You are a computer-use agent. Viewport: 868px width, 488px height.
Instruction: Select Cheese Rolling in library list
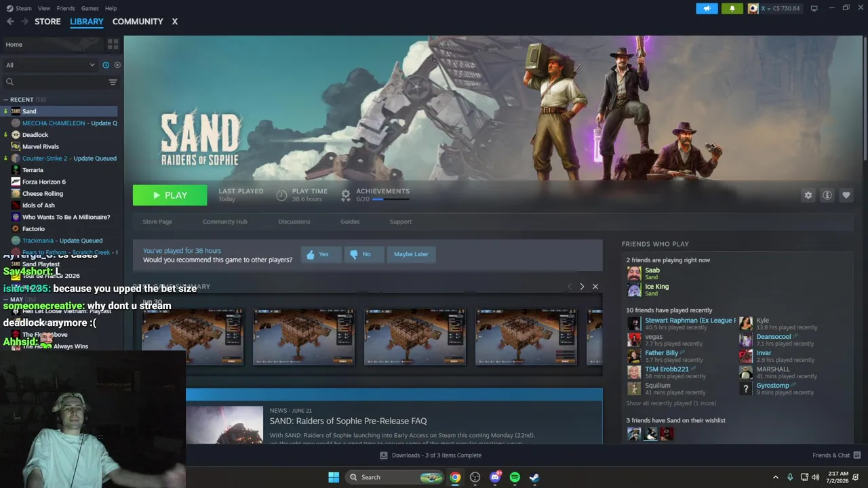click(x=43, y=194)
